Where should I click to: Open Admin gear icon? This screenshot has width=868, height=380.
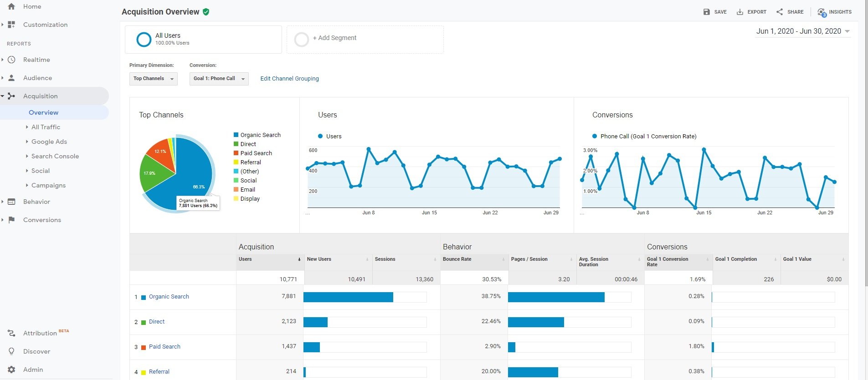12,370
